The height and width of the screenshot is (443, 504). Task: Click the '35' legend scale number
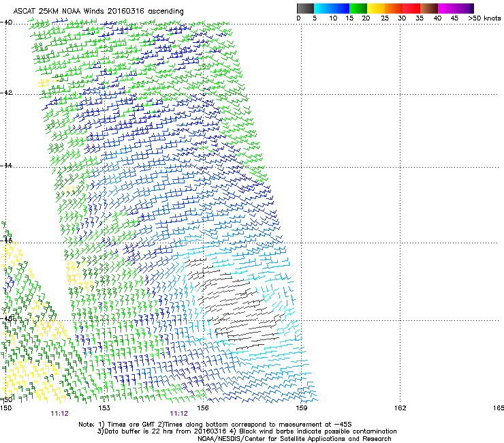pyautogui.click(x=420, y=18)
